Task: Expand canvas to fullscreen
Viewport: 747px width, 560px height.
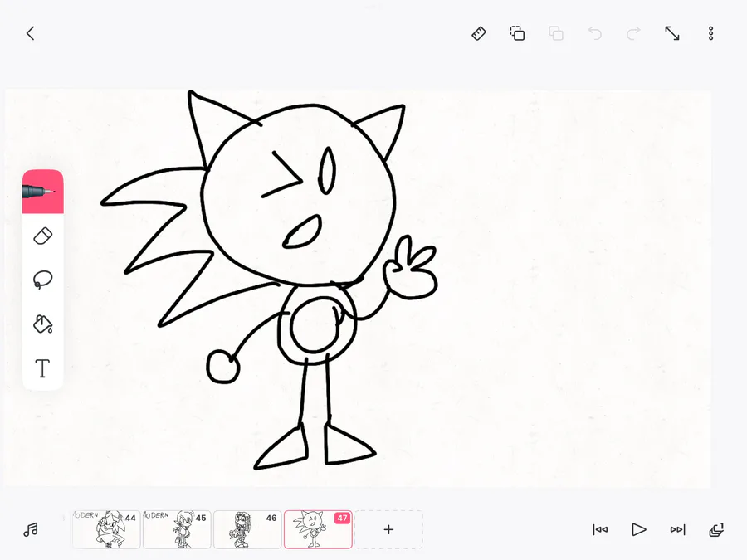Action: (x=672, y=33)
